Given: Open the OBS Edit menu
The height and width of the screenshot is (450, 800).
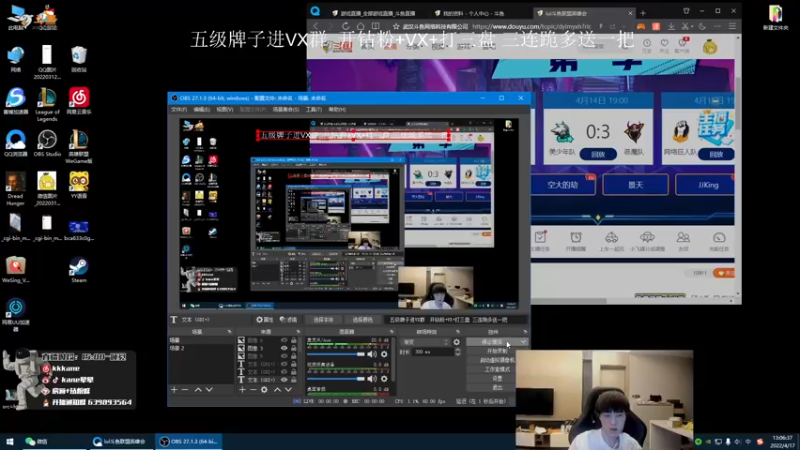Looking at the screenshot, I should click(202, 110).
